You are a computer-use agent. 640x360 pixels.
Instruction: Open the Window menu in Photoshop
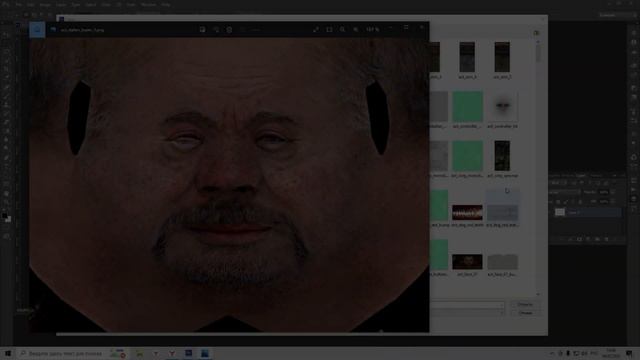(x=148, y=4)
